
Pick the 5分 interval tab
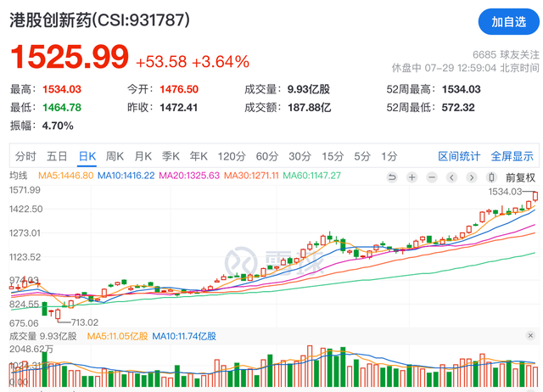[362, 156]
